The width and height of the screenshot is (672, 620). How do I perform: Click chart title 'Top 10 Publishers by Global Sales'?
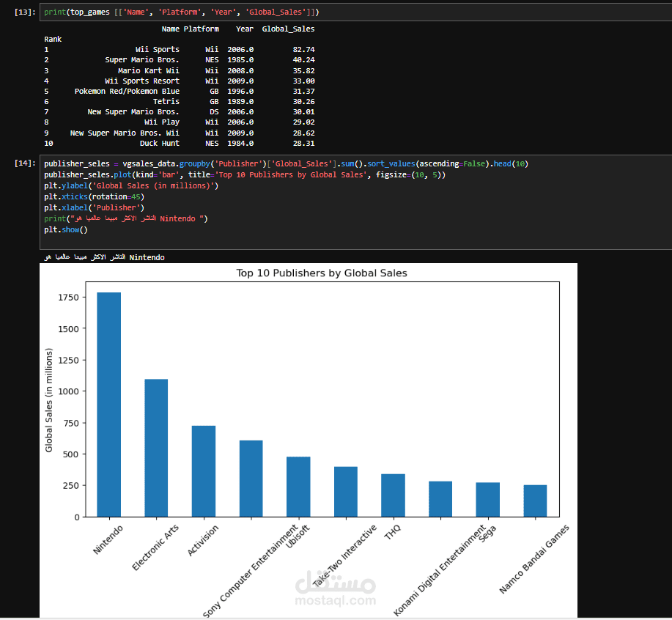coord(322,273)
